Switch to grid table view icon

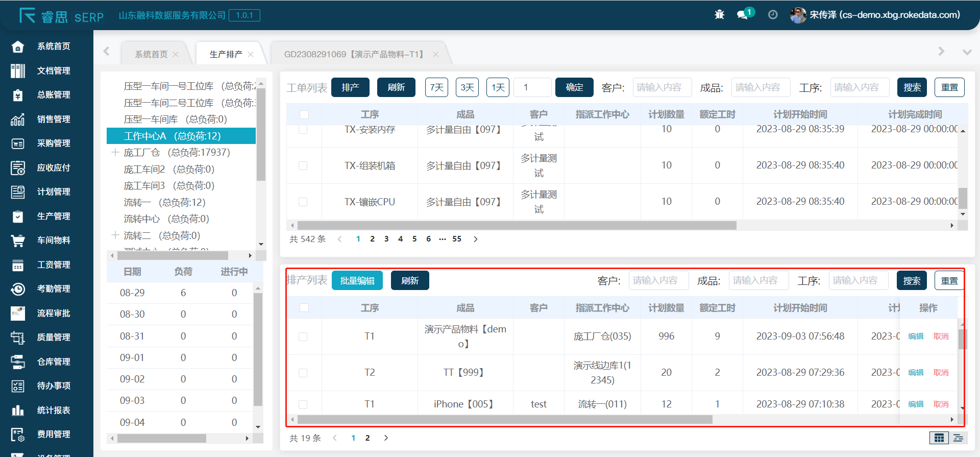[939, 438]
